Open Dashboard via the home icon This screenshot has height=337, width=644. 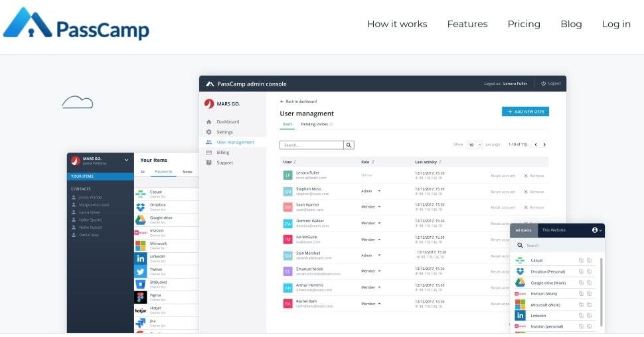pyautogui.click(x=208, y=122)
